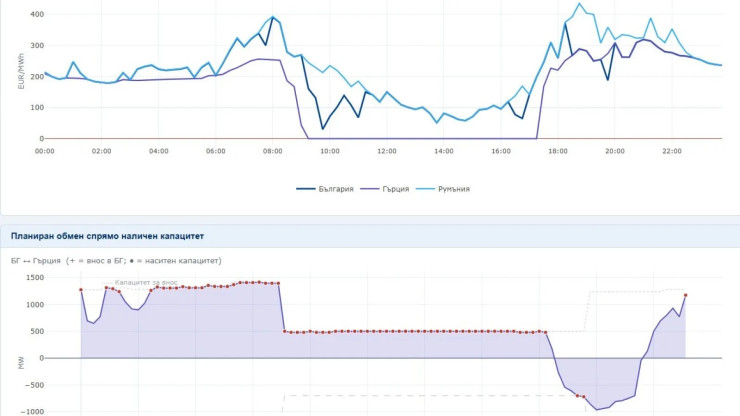Toggle the България legend entry
740x416 pixels.
click(x=325, y=189)
